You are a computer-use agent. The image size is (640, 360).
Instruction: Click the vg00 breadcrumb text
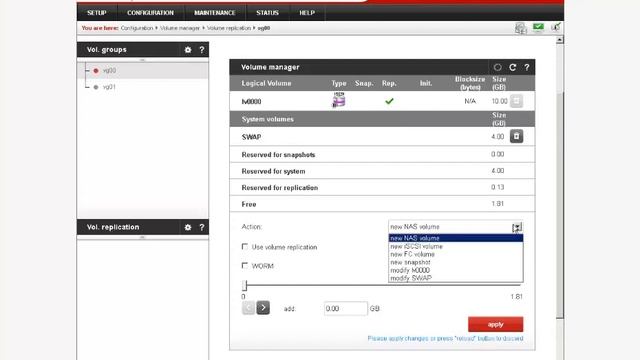[264, 28]
